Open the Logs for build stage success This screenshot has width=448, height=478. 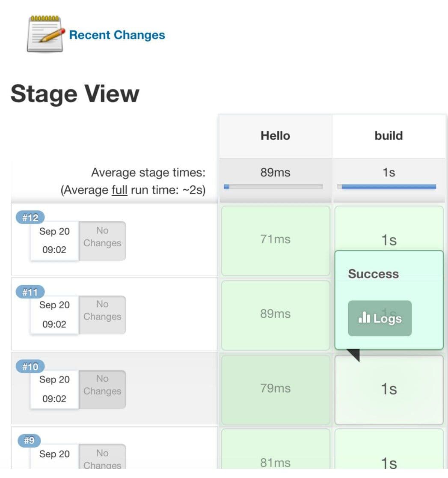[x=380, y=318]
